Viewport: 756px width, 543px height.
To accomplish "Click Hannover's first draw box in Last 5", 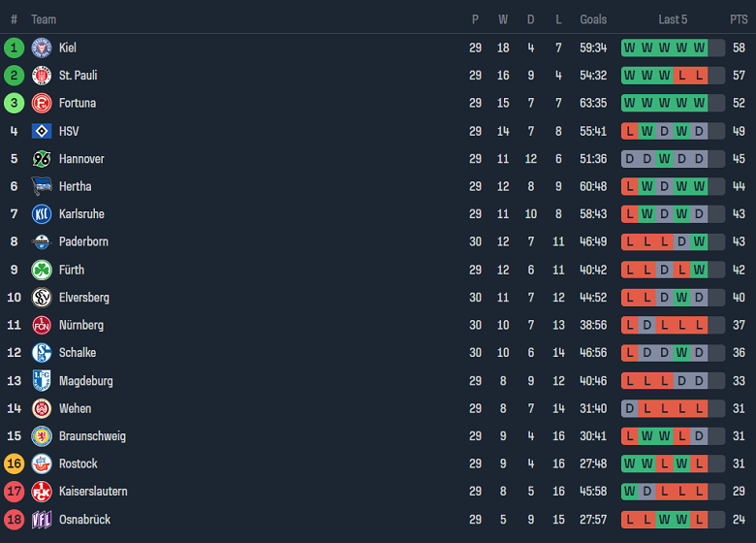I will tap(630, 159).
